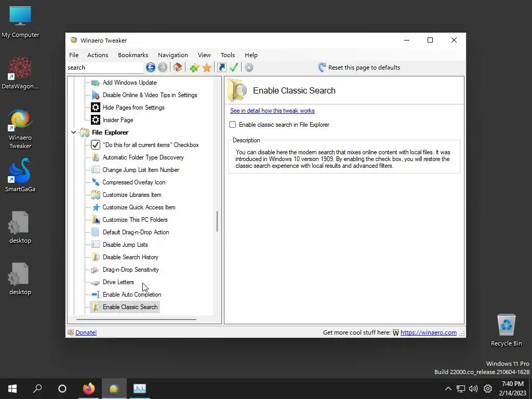The height and width of the screenshot is (399, 532).
Task: Open the https://winaero.com link
Action: [x=429, y=332]
